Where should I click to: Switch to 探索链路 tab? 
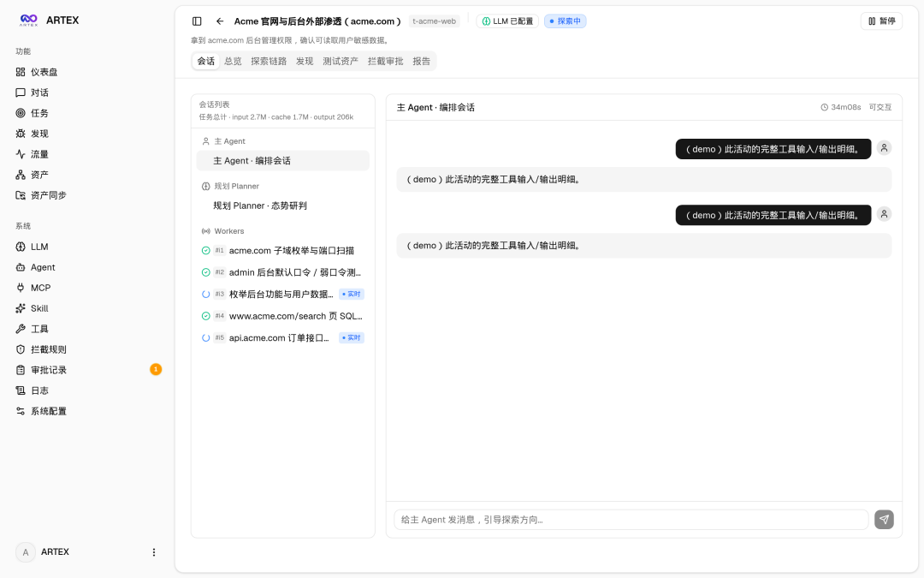coord(269,62)
